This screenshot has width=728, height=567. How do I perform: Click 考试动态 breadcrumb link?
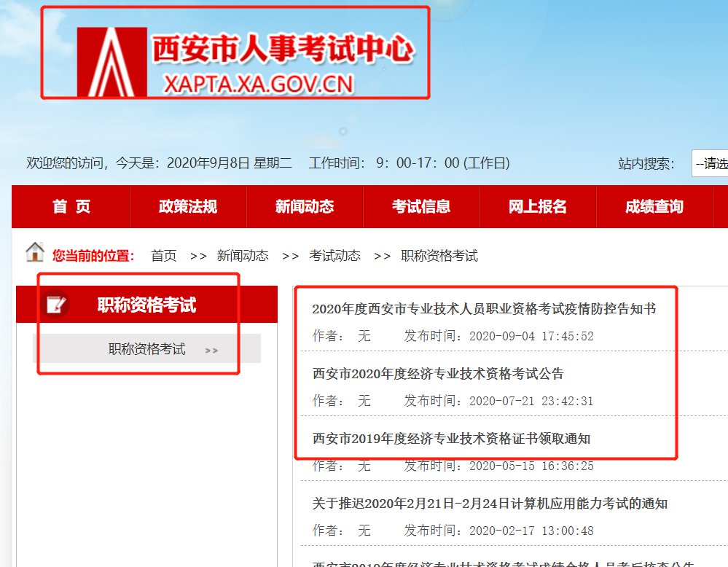tap(334, 256)
